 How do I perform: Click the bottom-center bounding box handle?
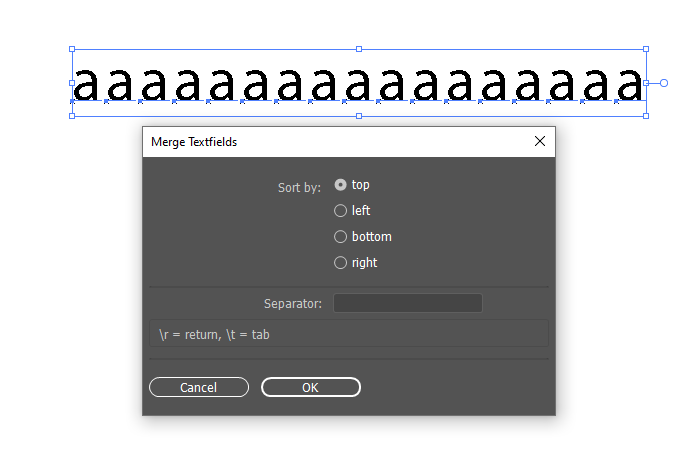click(359, 116)
